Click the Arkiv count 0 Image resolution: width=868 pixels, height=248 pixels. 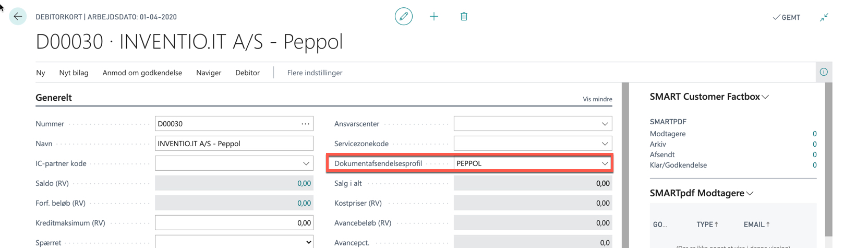tap(814, 144)
